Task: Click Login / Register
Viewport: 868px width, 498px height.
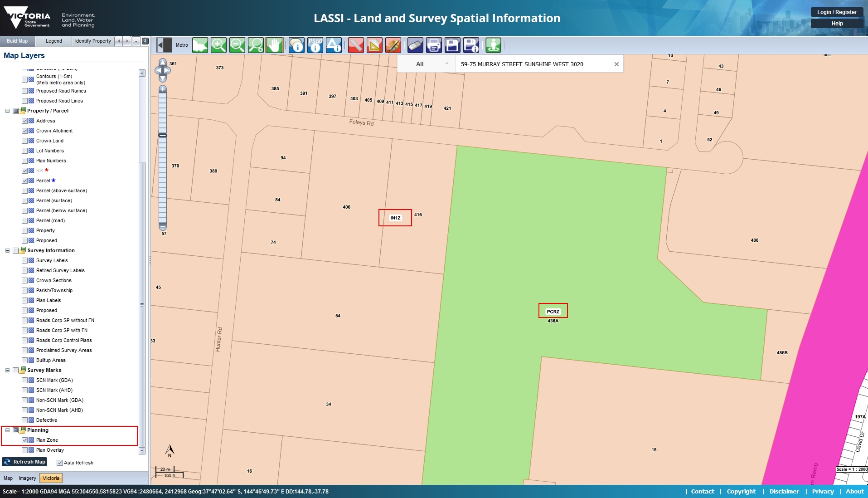Action: pos(837,12)
